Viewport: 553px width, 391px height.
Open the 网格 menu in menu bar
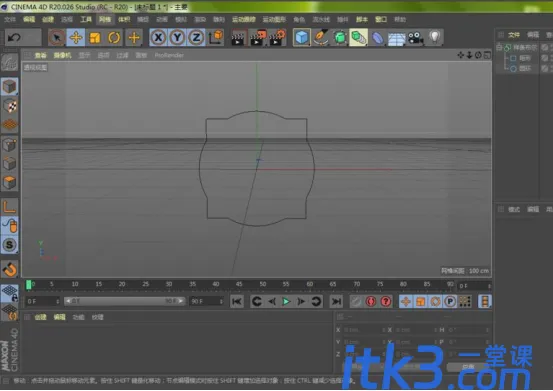(105, 19)
